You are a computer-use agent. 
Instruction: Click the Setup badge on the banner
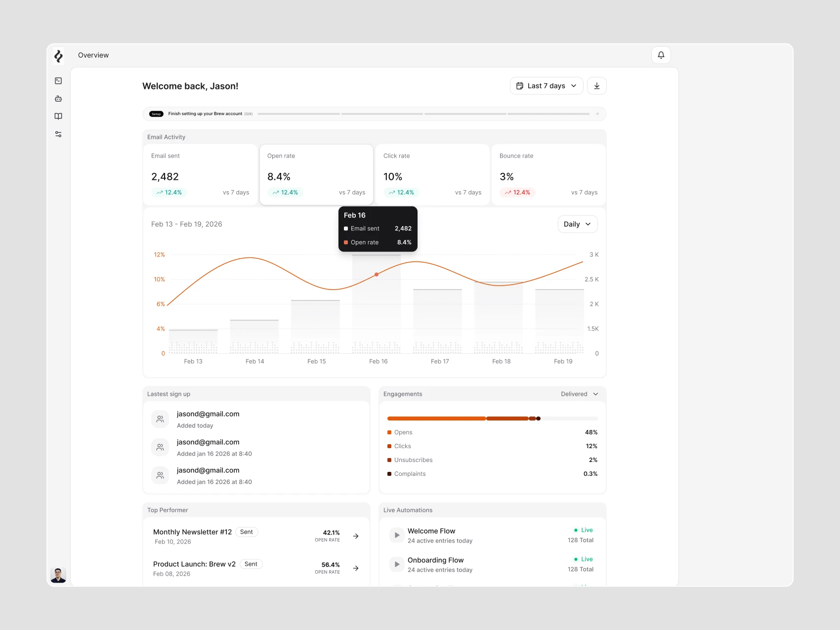[156, 114]
